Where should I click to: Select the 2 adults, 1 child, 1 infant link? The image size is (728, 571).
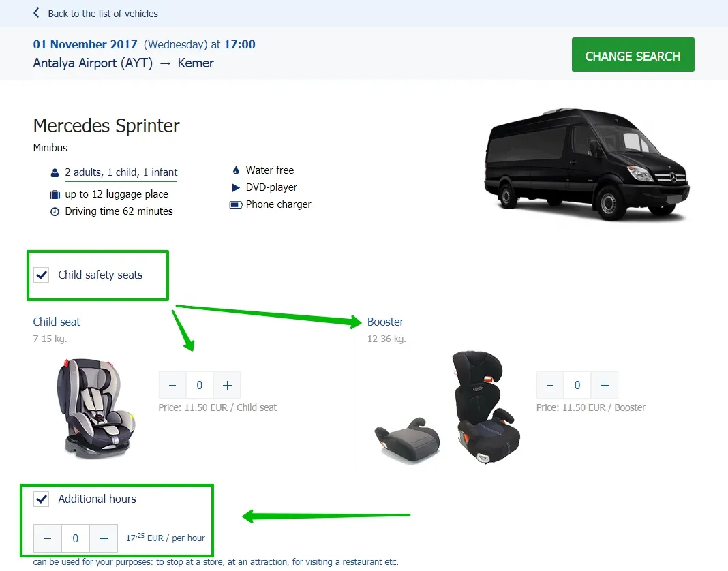[121, 172]
